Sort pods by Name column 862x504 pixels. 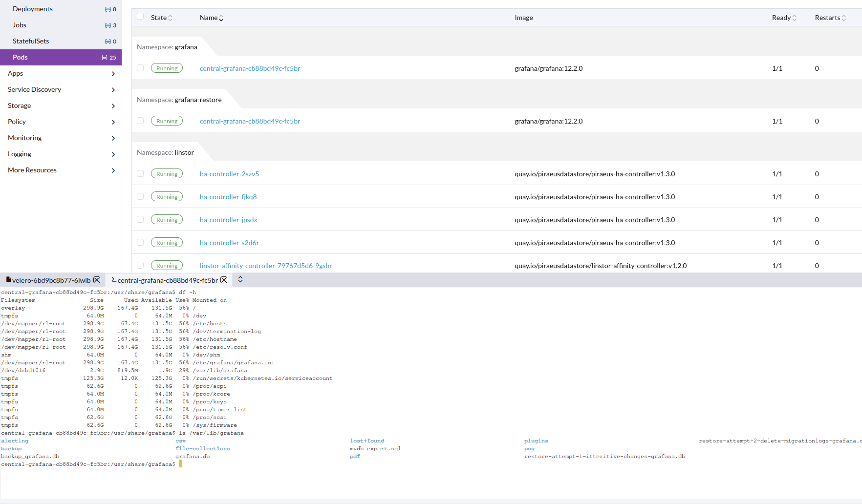(x=212, y=18)
